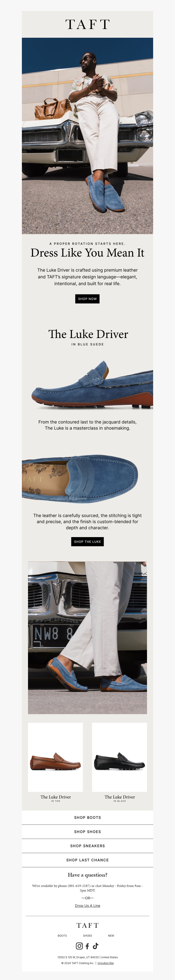Click the SHOP NOW button
Screen dimensions: 175x980
pyautogui.click(x=87, y=299)
